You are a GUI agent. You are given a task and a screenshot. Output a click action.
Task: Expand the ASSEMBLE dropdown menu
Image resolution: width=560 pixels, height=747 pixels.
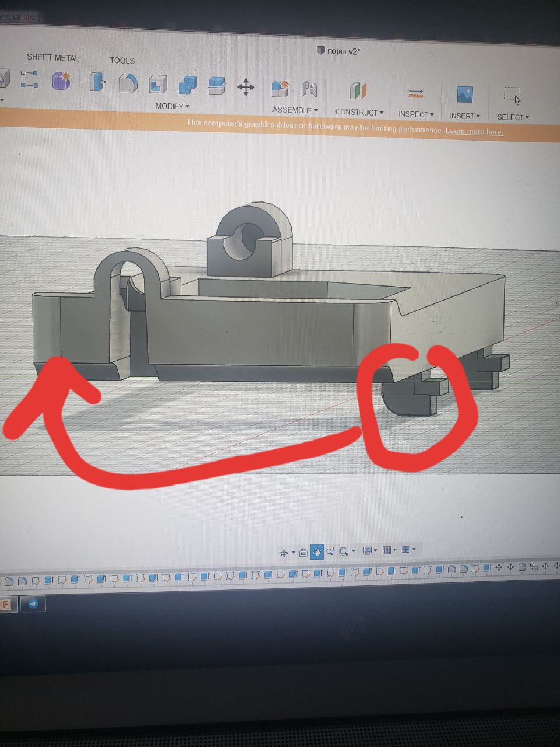pos(295,110)
